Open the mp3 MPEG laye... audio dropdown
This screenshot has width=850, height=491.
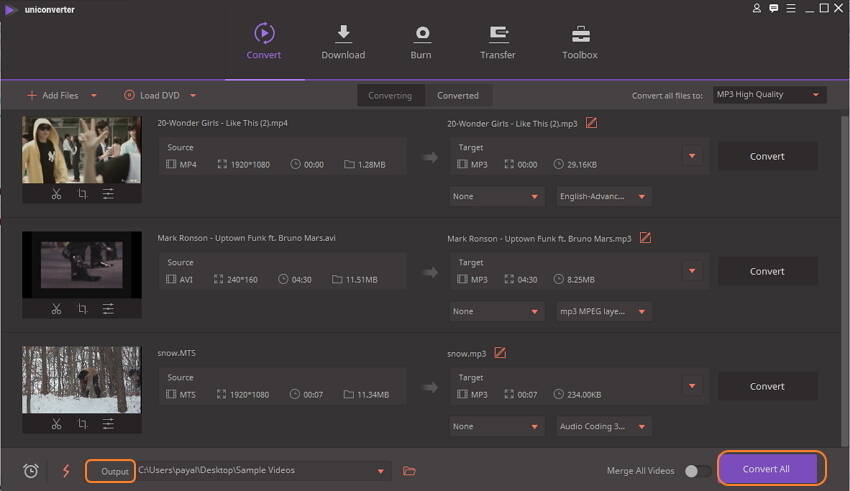[603, 311]
